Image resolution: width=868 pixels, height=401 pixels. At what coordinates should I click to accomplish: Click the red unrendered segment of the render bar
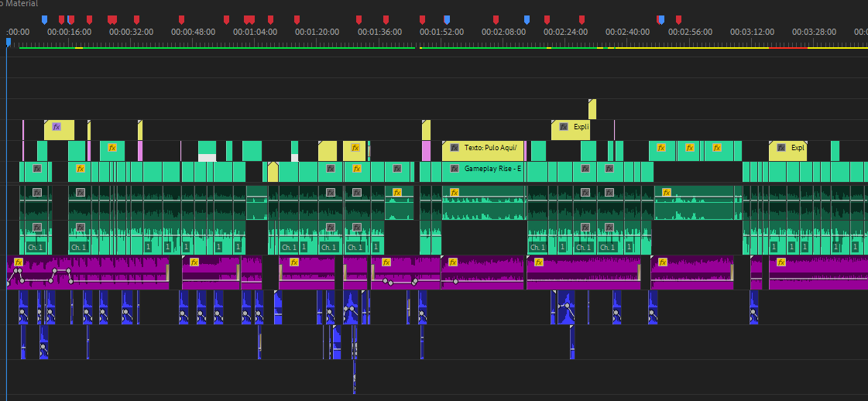pyautogui.click(x=787, y=48)
